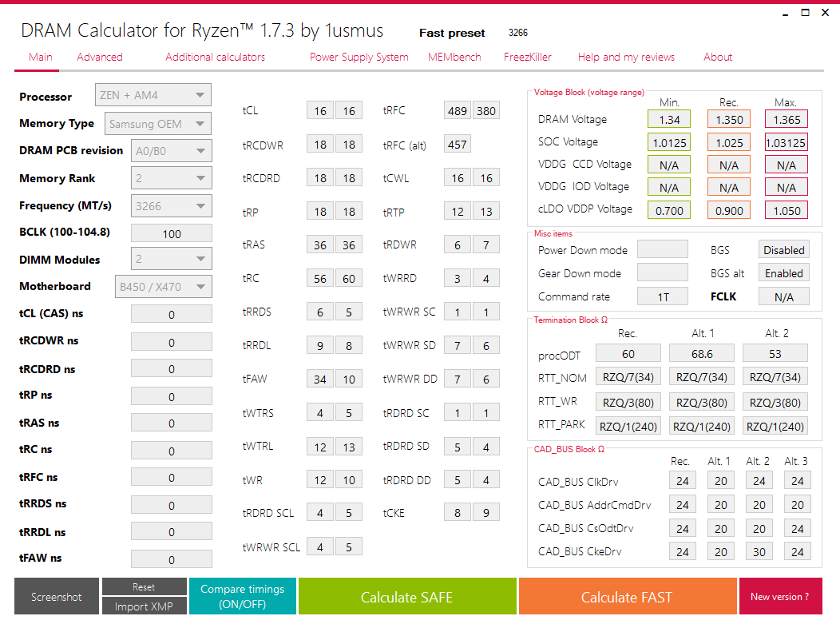The image size is (840, 632).
Task: Click the BCLK (100-104.8) input field
Action: coord(172,234)
